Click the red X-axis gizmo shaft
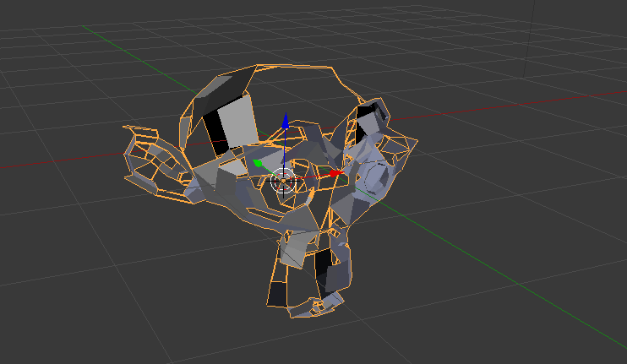This screenshot has width=627, height=364. 313,177
